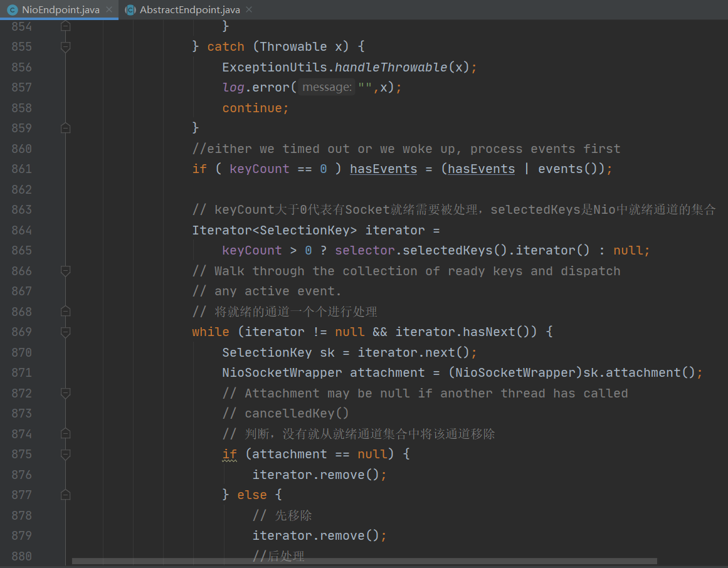Screen dimensions: 728x568
Task: Click 'catch' keyword on line 855
Action: click(x=226, y=47)
